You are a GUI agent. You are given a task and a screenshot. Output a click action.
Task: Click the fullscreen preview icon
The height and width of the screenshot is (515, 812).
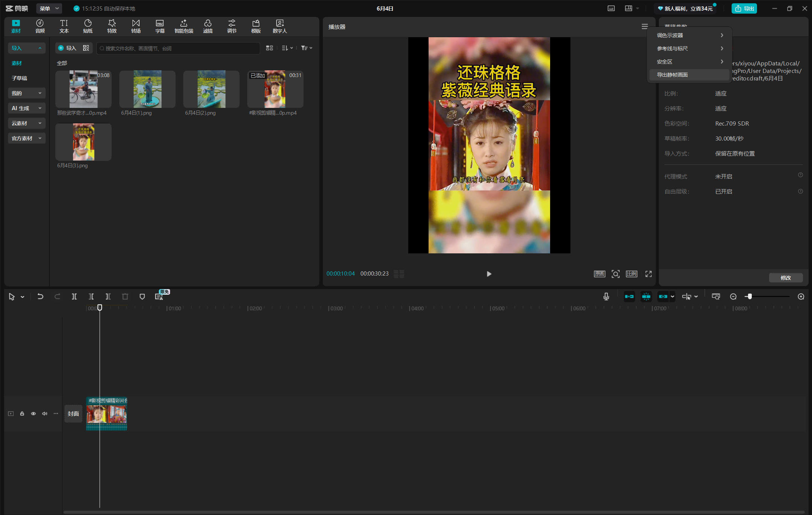(648, 274)
